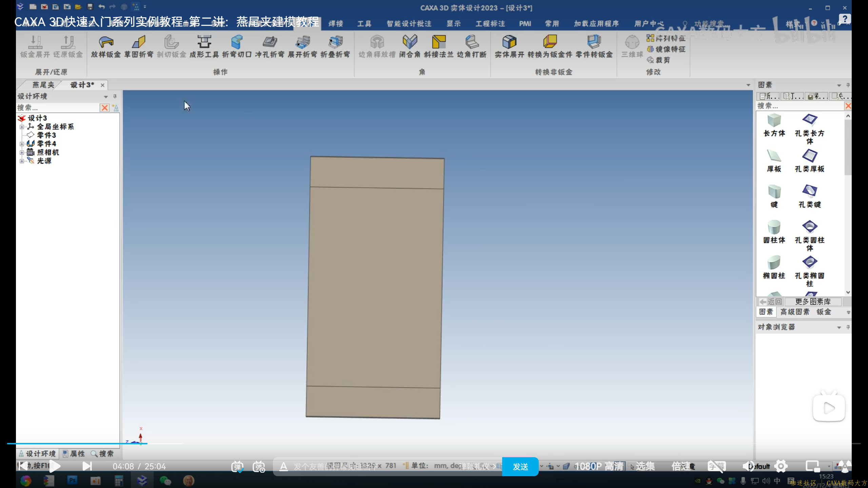Expand the 照相机 node in tree
This screenshot has width=868, height=488.
(x=21, y=152)
